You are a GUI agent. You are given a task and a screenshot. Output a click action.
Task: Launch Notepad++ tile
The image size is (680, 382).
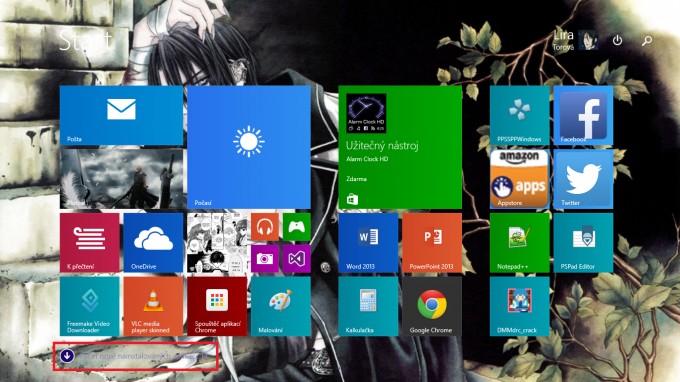tap(520, 242)
